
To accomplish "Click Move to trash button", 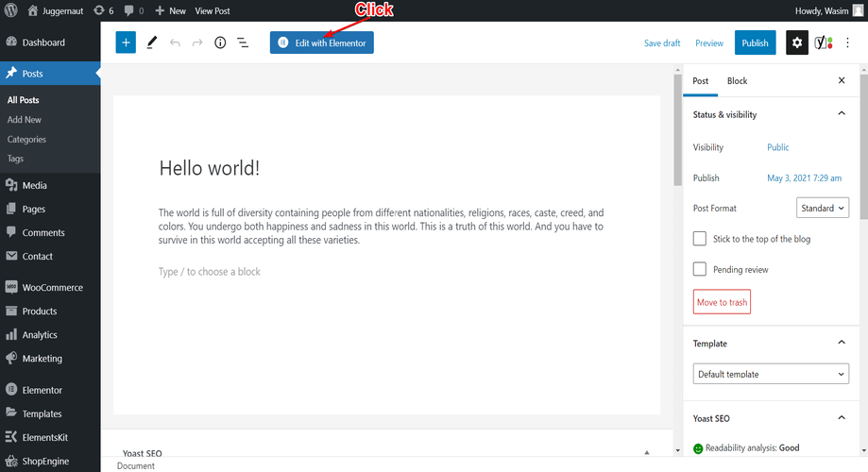I will [722, 302].
